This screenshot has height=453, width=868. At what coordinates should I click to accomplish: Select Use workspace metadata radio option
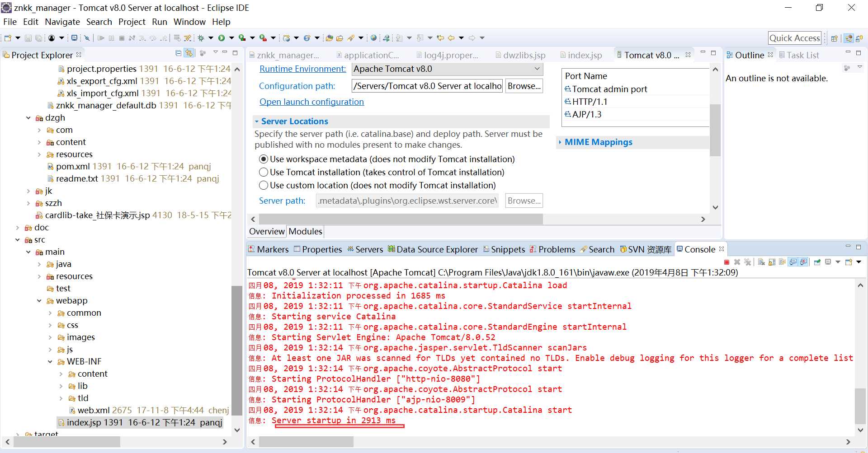[x=264, y=159]
